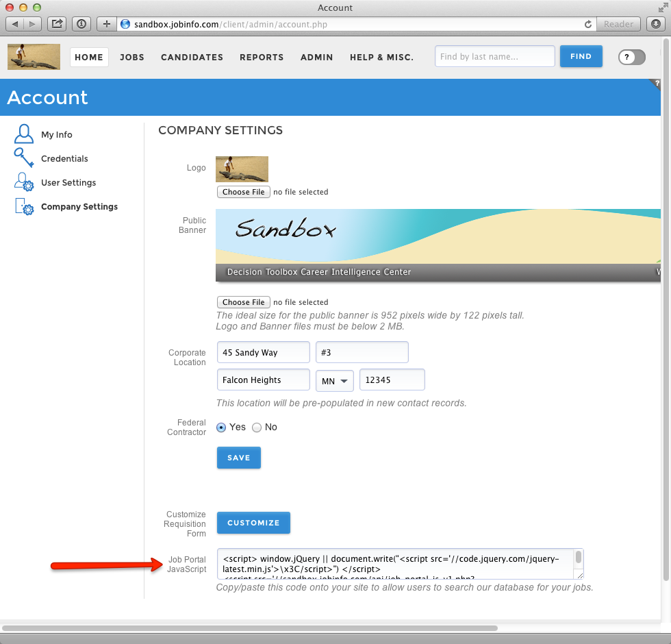Click the company logo in the header
The height and width of the screenshot is (644, 671).
[x=34, y=56]
